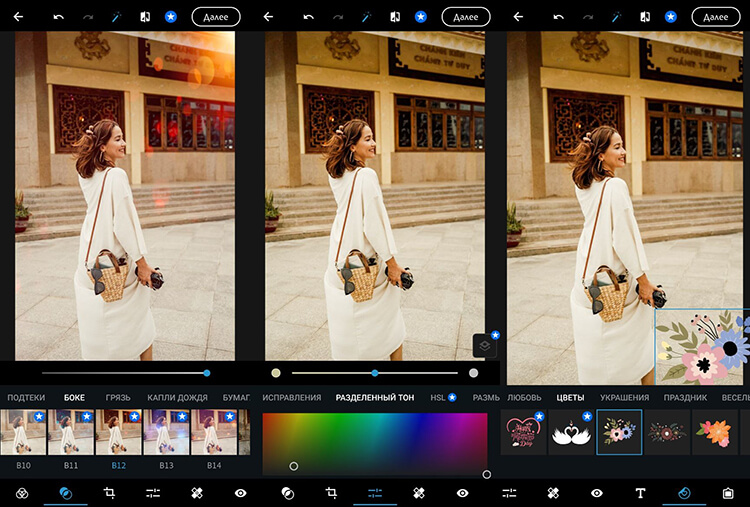This screenshot has height=507, width=750.
Task: Switch to the УКРАШЕНИЯ sticker category
Action: (x=625, y=397)
